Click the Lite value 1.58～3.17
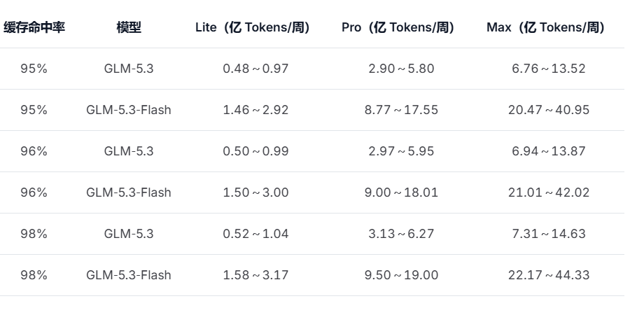This screenshot has height=315, width=644. (x=255, y=275)
